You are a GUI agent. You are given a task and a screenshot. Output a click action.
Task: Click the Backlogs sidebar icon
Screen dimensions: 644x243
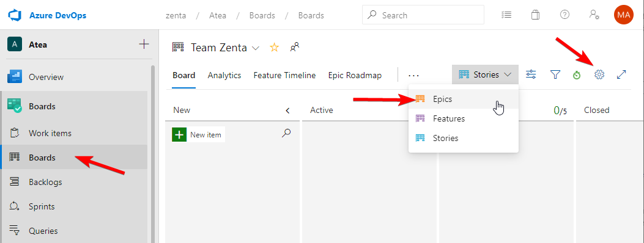15,181
